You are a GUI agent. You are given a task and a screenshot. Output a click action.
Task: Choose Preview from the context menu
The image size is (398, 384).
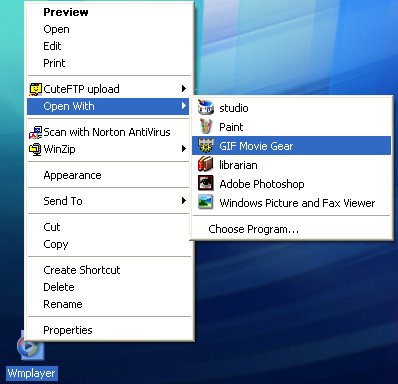(109, 12)
